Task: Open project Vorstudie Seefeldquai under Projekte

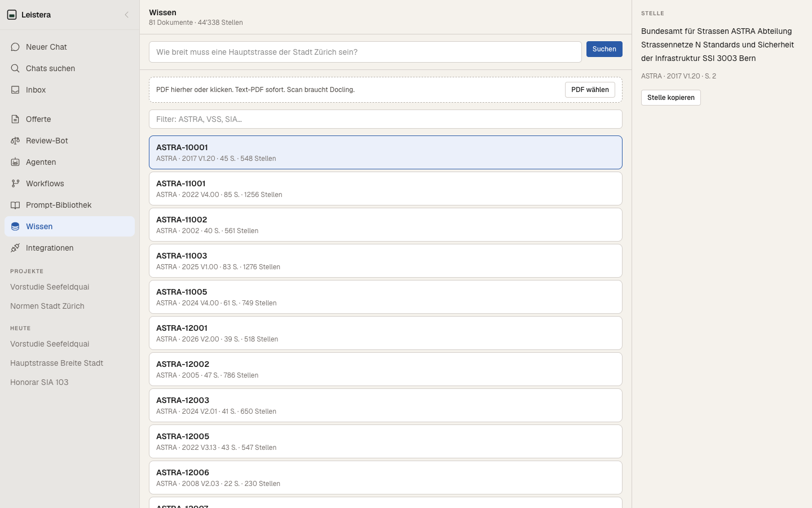Action: pyautogui.click(x=69, y=287)
